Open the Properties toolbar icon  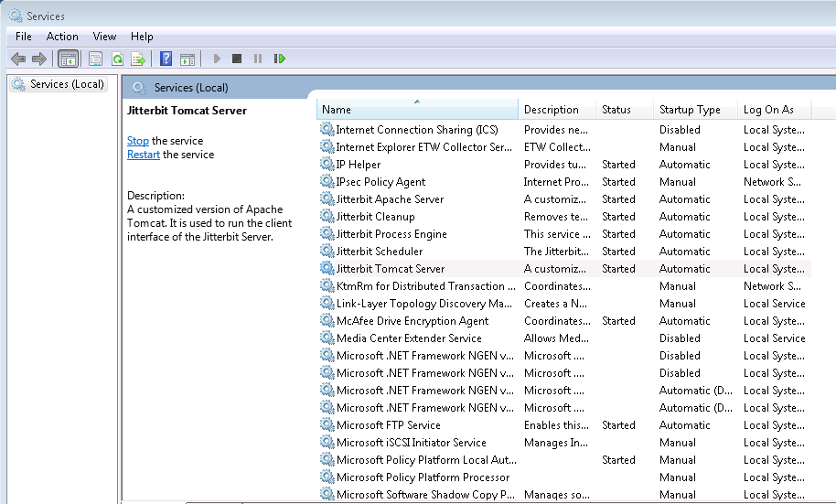point(95,59)
